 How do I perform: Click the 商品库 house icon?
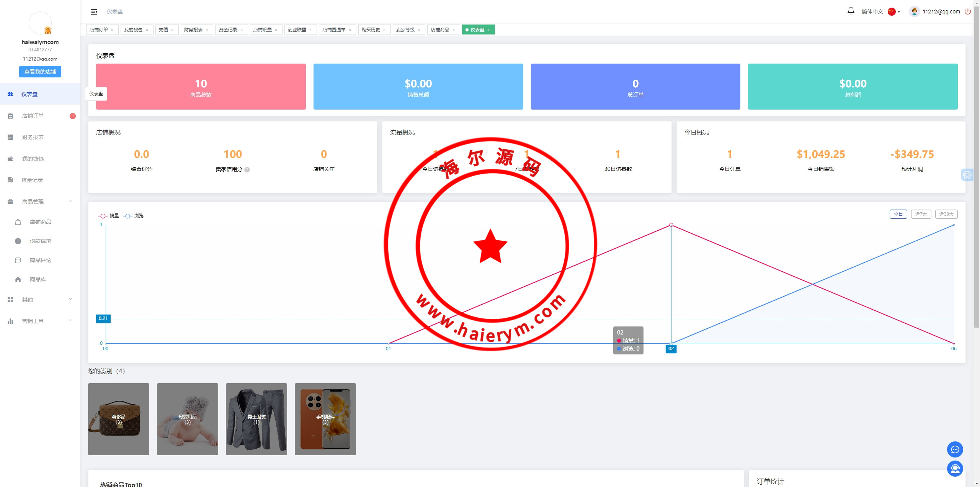(x=18, y=279)
